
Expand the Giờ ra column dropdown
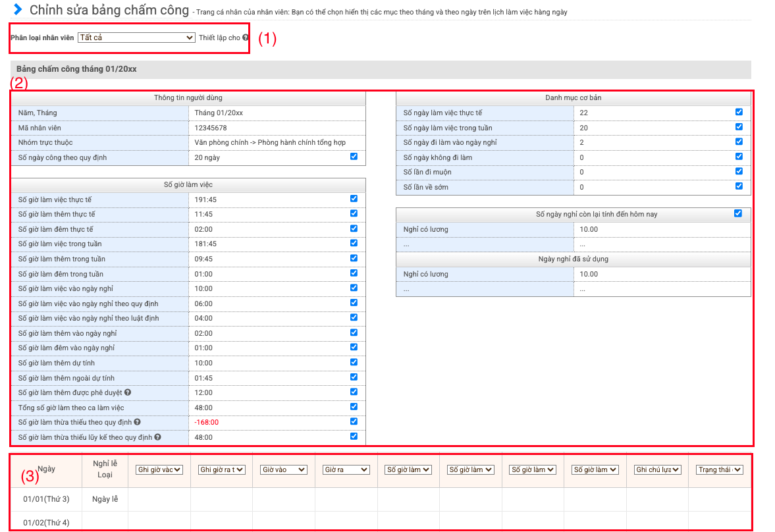pos(346,469)
